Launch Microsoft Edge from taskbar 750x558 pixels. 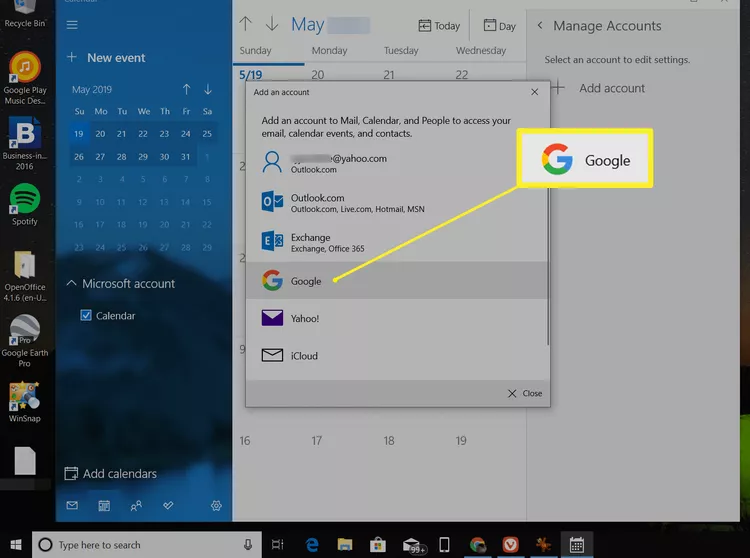[x=312, y=545]
